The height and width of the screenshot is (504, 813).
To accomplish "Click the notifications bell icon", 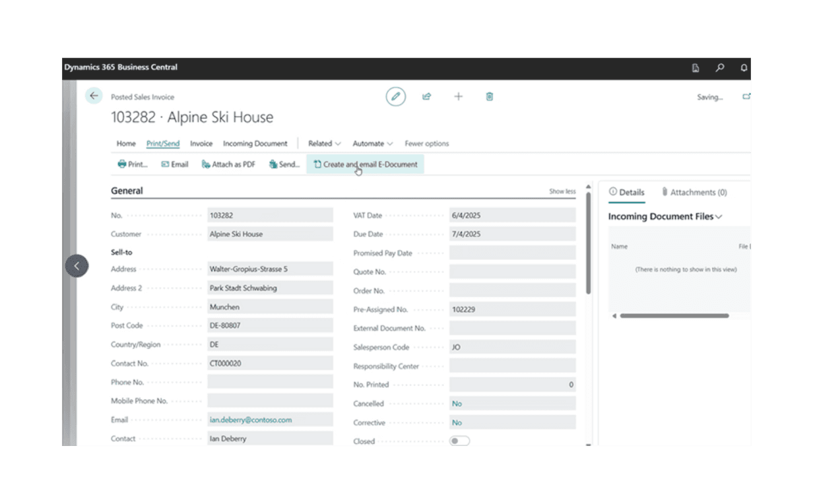I will coord(744,68).
